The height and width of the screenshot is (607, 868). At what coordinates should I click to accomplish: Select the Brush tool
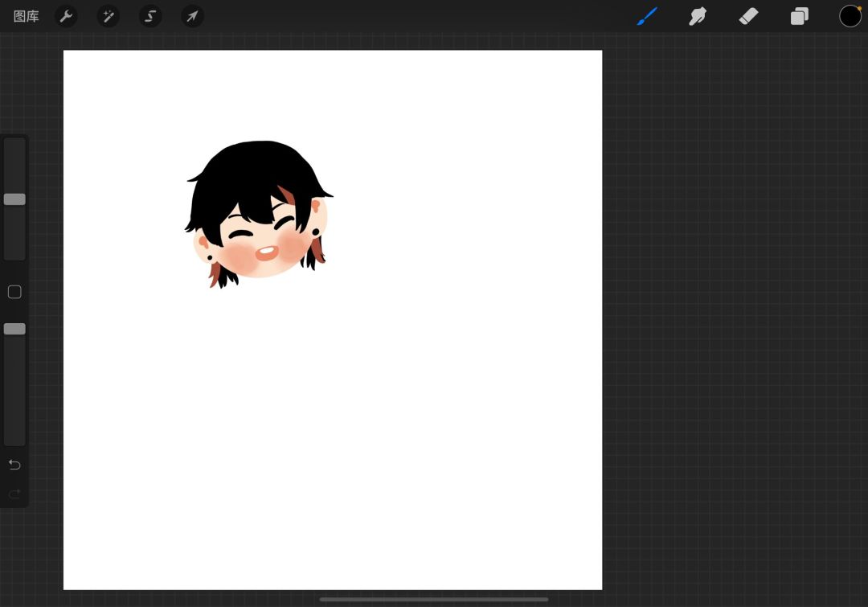(646, 17)
